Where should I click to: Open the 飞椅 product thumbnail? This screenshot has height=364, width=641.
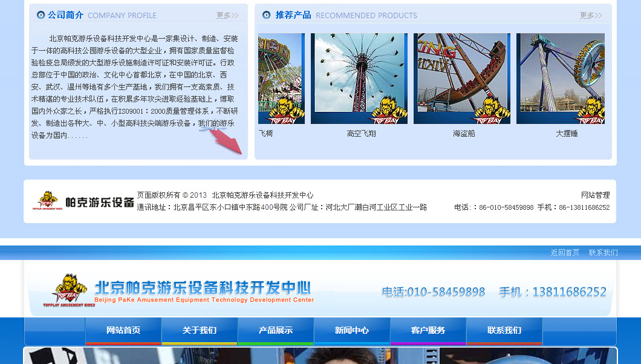coord(281,79)
